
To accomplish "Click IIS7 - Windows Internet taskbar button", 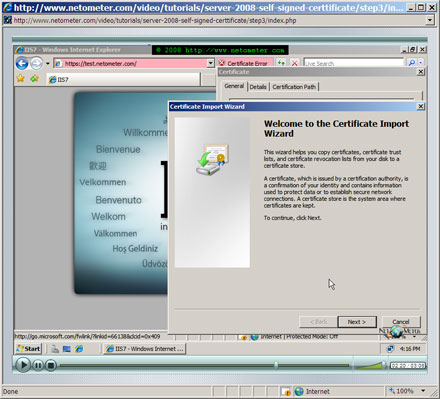I will click(145, 349).
